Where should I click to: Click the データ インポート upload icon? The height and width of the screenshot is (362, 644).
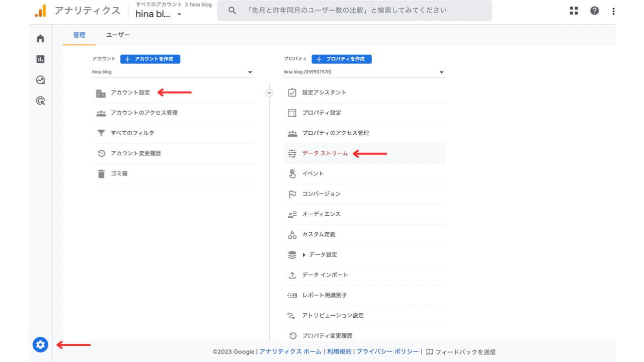click(292, 276)
